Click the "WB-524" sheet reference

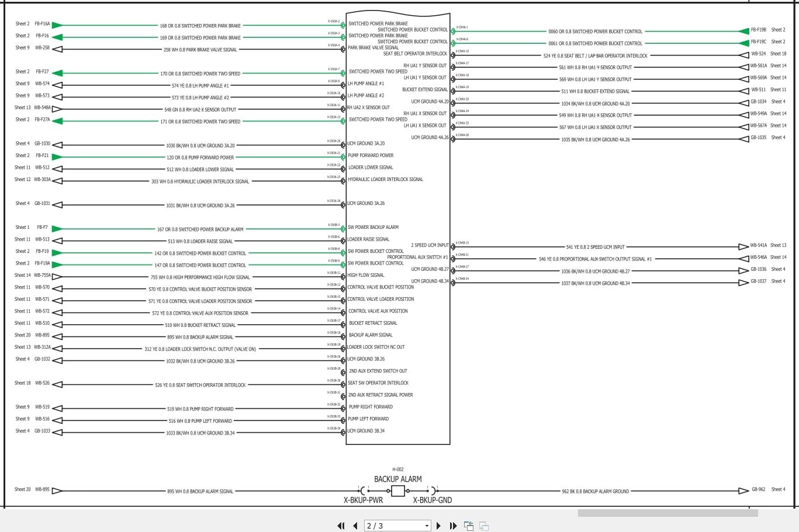click(x=758, y=54)
